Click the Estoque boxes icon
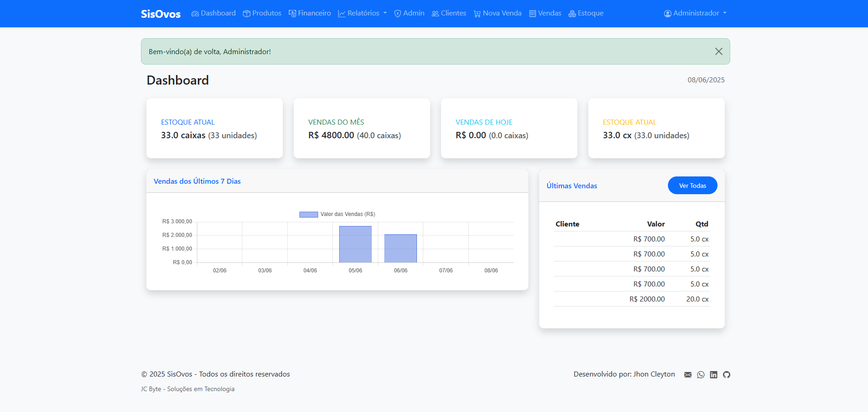This screenshot has height=412, width=868. pos(572,14)
